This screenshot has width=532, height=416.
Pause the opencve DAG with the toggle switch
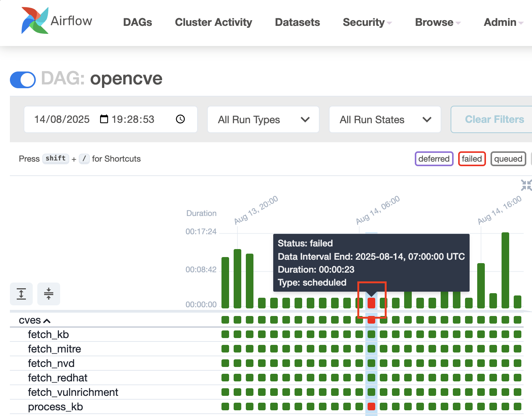(22, 80)
